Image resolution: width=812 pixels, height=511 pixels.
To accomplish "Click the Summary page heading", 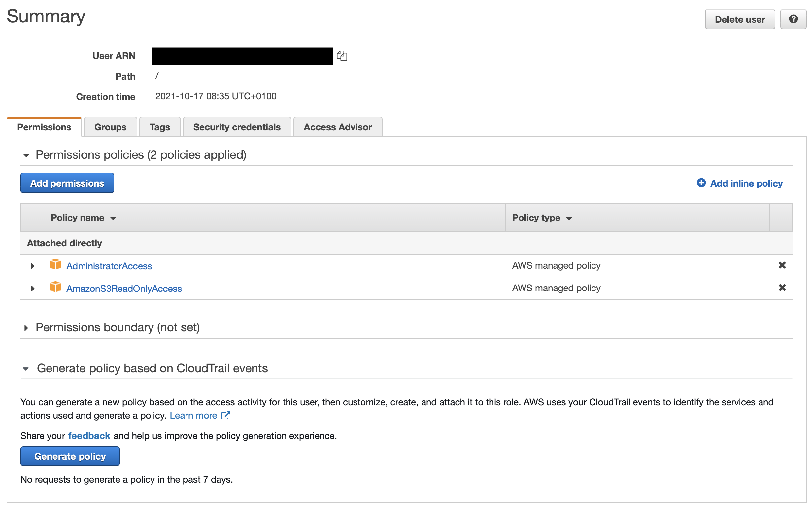I will [x=46, y=16].
